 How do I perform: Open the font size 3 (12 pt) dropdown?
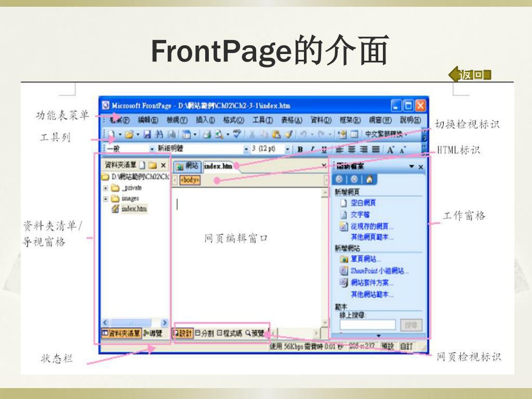tap(288, 149)
